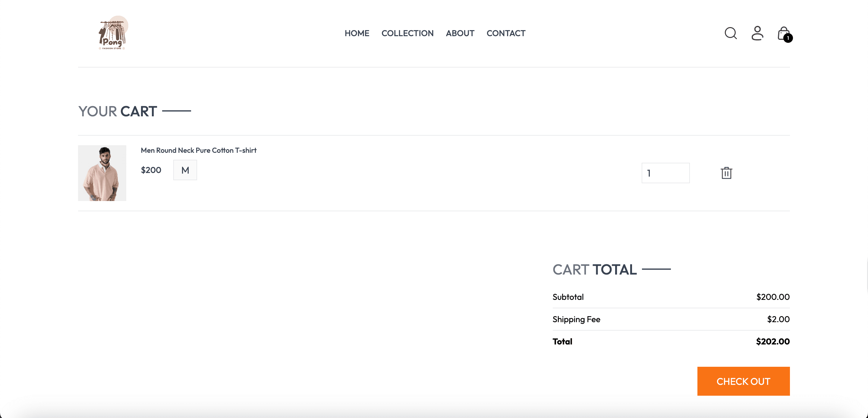Click the cart item count badge
868x418 pixels.
click(788, 38)
